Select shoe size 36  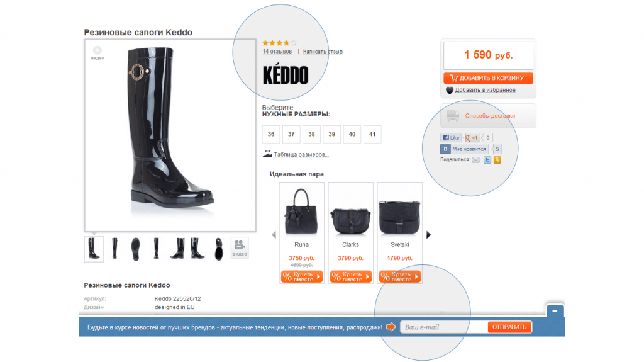click(x=271, y=134)
